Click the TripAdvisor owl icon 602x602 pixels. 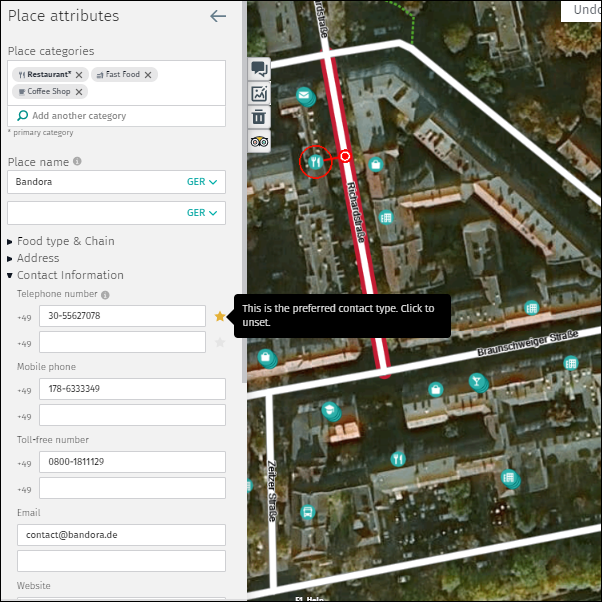tap(259, 142)
